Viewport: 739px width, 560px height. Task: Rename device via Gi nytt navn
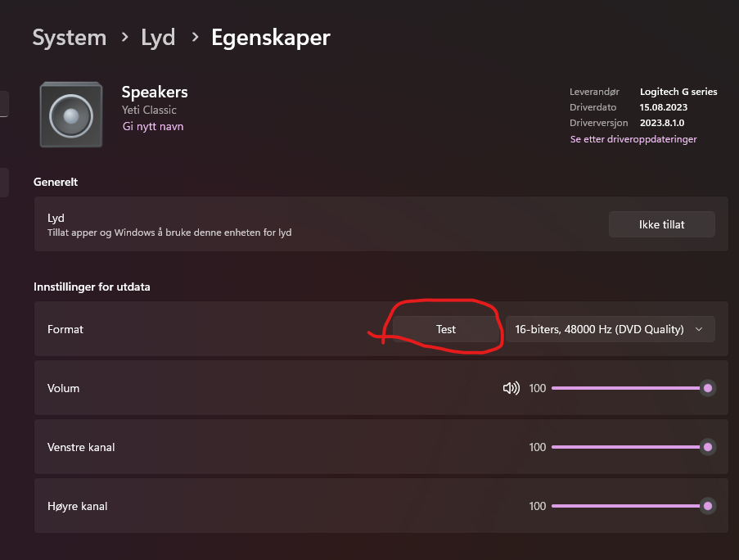153,126
